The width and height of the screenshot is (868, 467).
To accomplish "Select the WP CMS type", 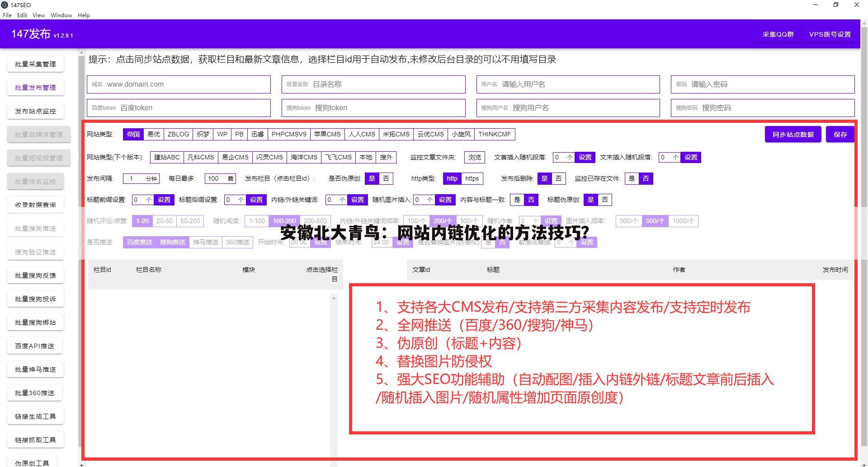I will [x=222, y=134].
